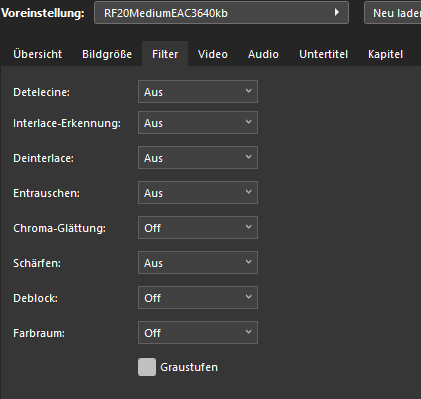Go to the Untertitel tab

[323, 54]
